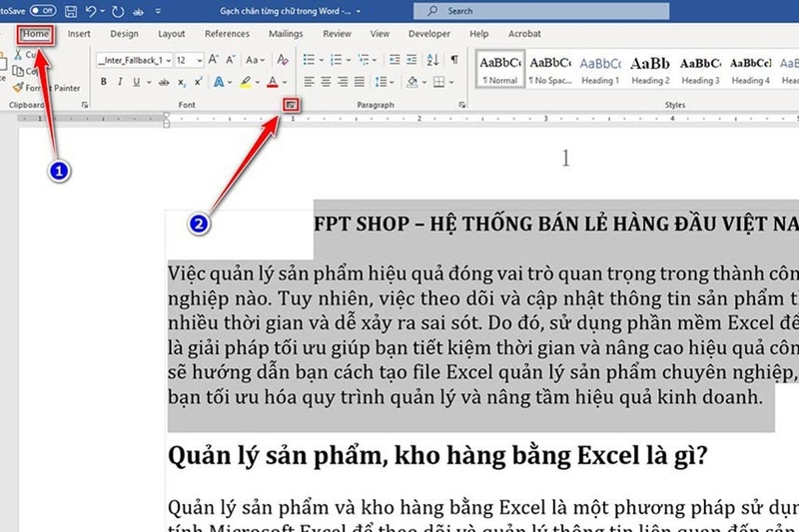Open the References tab
799x532 pixels.
point(227,34)
